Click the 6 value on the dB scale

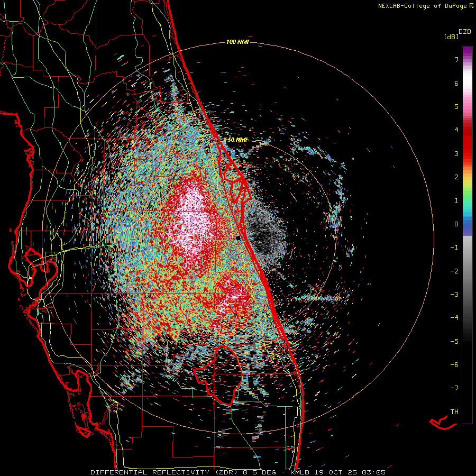tap(456, 83)
